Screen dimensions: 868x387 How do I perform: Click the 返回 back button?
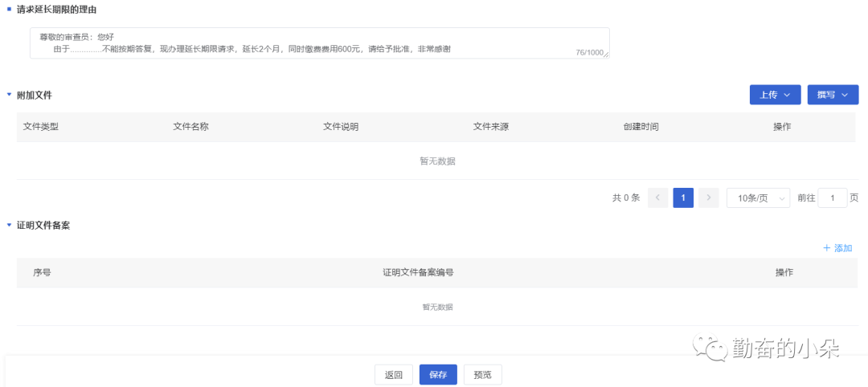(x=394, y=375)
